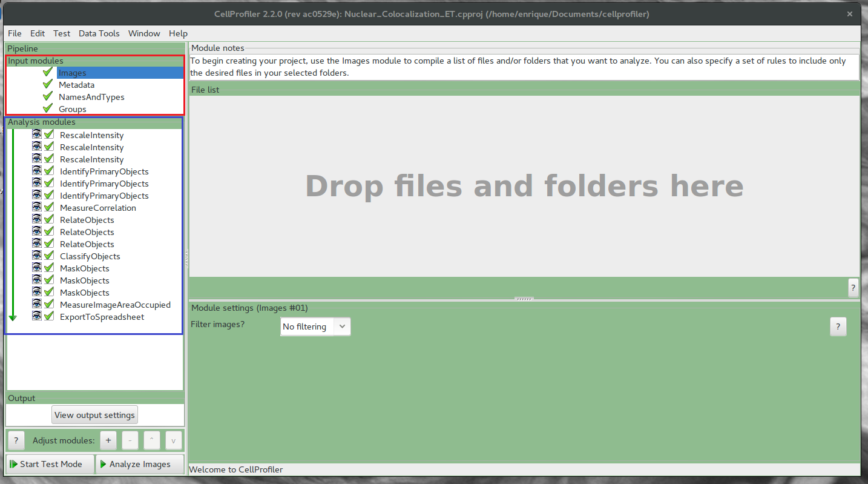Viewport: 868px width, 484px height.
Task: Add a module with the + button
Action: tap(108, 440)
